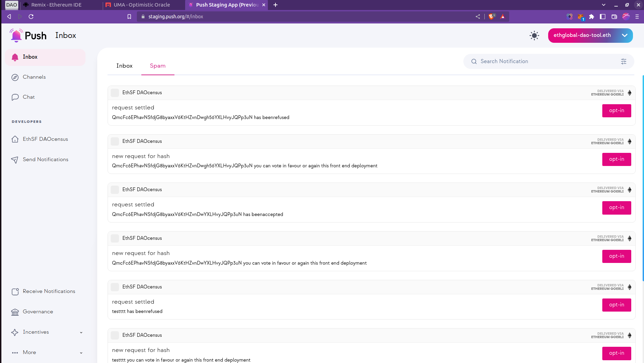Open Send Notifications paper plane icon
Image resolution: width=644 pixels, height=363 pixels.
click(15, 160)
